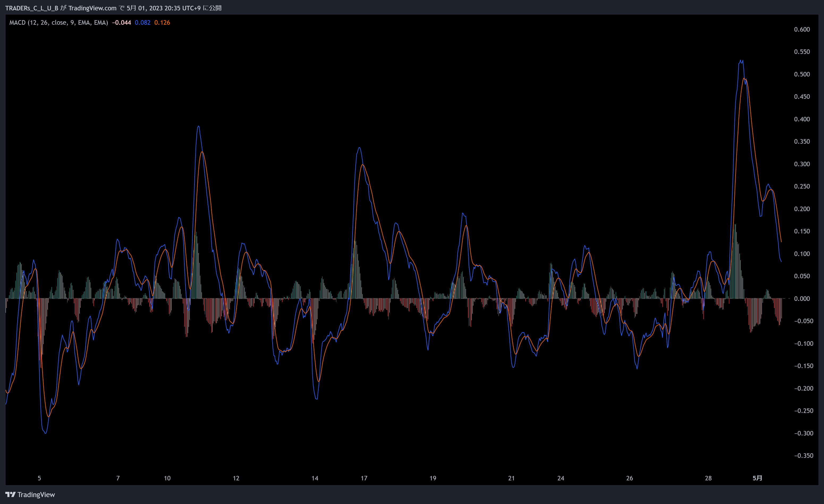Click the 0.100 price scale label
Viewport: 824px width, 504px height.
802,254
